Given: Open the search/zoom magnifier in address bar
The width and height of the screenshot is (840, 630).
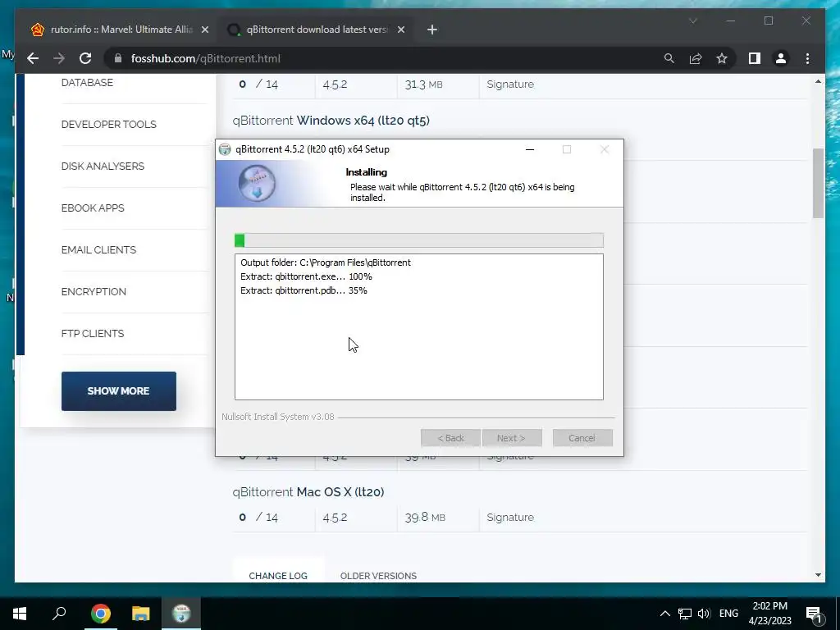Looking at the screenshot, I should pyautogui.click(x=669, y=58).
